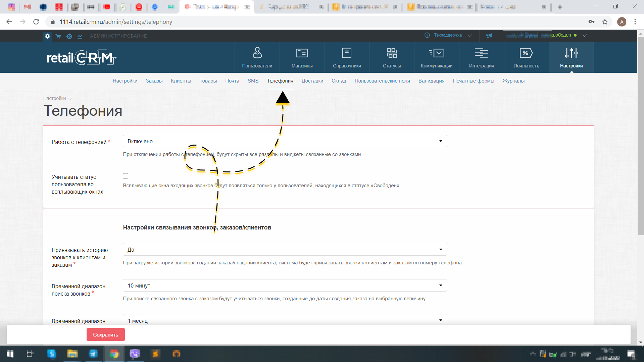The height and width of the screenshot is (362, 644).
Task: Enable учитывать статус пользователя checkbox
Action: (x=126, y=175)
